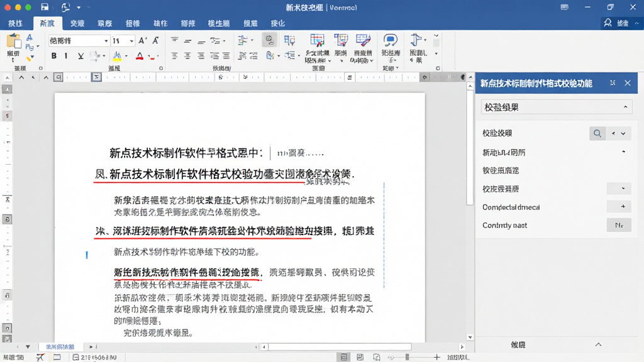Toggle Bold formatting
The width and height of the screenshot is (644, 362).
(x=54, y=56)
